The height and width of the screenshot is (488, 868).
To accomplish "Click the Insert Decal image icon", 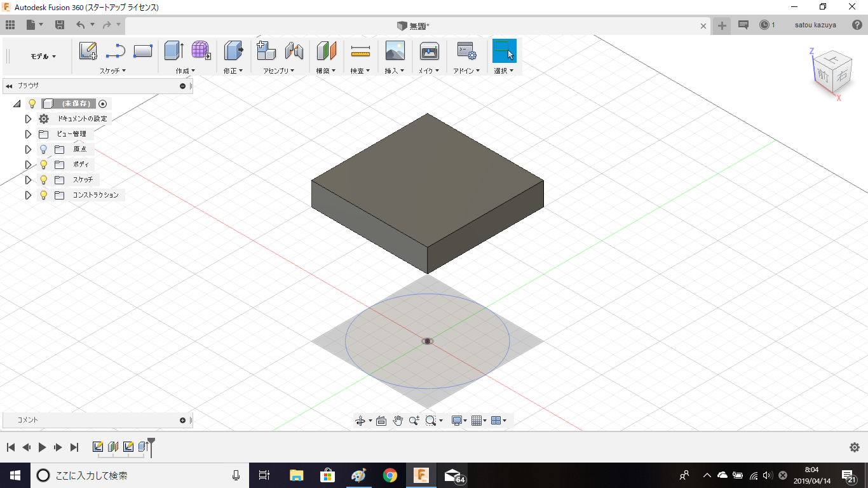I will click(x=395, y=50).
